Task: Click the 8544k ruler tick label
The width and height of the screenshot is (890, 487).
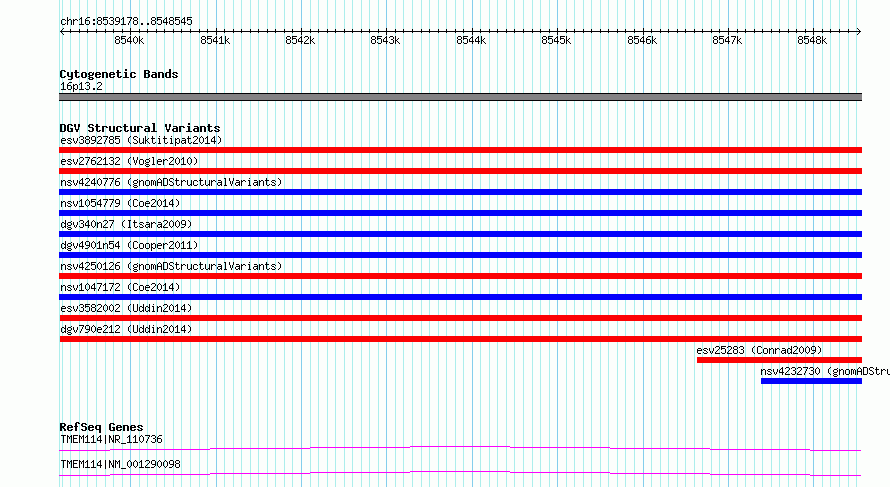Action: pyautogui.click(x=471, y=40)
